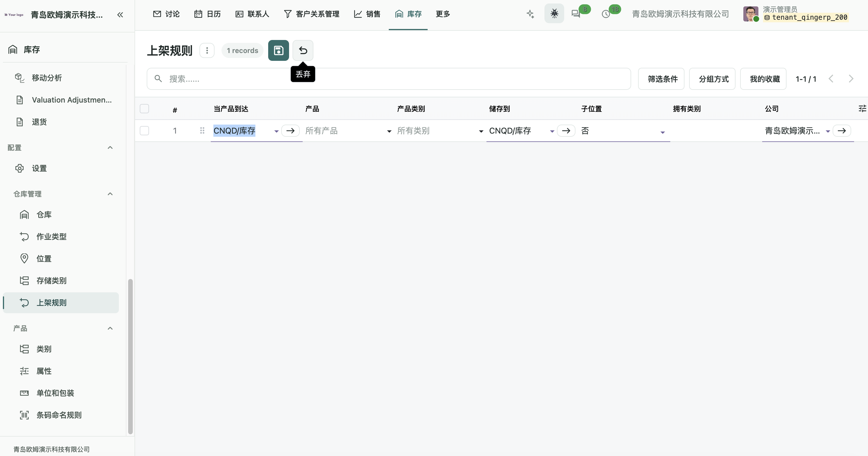
Task: Go to the previous page with the left chevron
Action: [831, 79]
